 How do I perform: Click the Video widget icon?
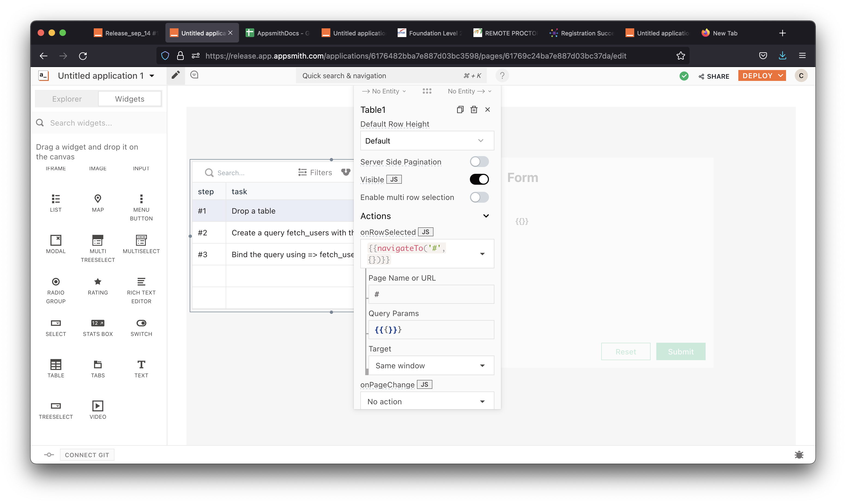[x=98, y=406]
